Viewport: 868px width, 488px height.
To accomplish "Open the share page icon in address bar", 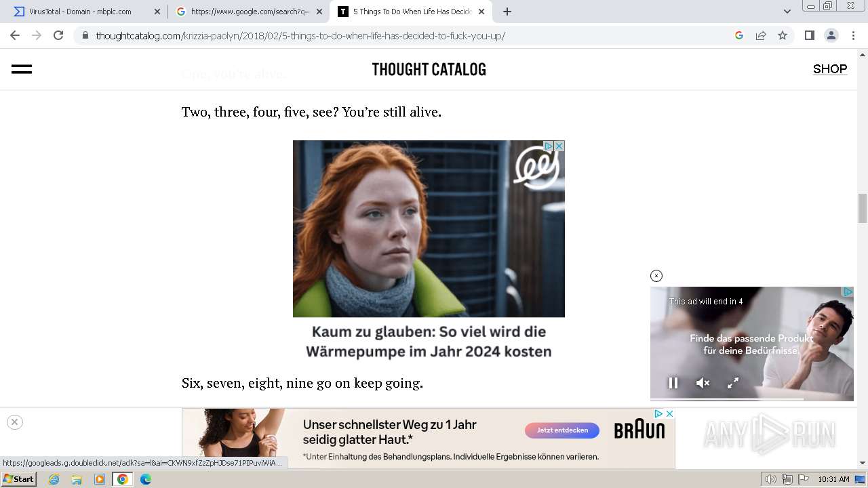I will 761,35.
